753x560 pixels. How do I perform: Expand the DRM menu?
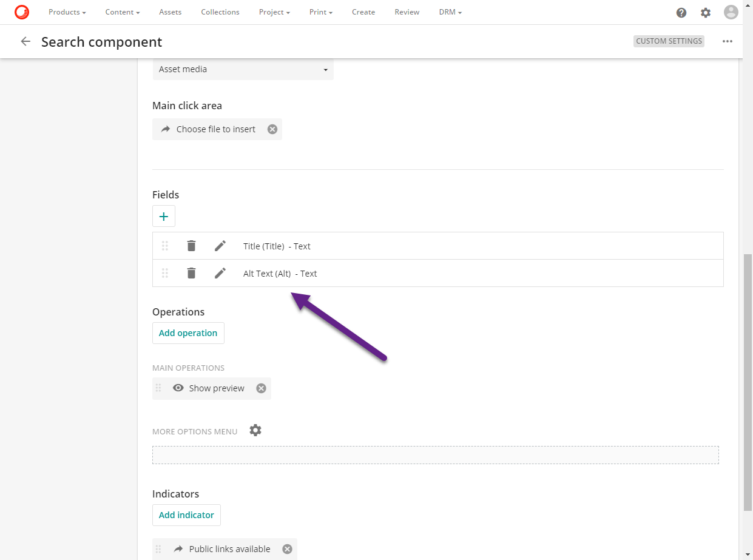click(x=450, y=12)
